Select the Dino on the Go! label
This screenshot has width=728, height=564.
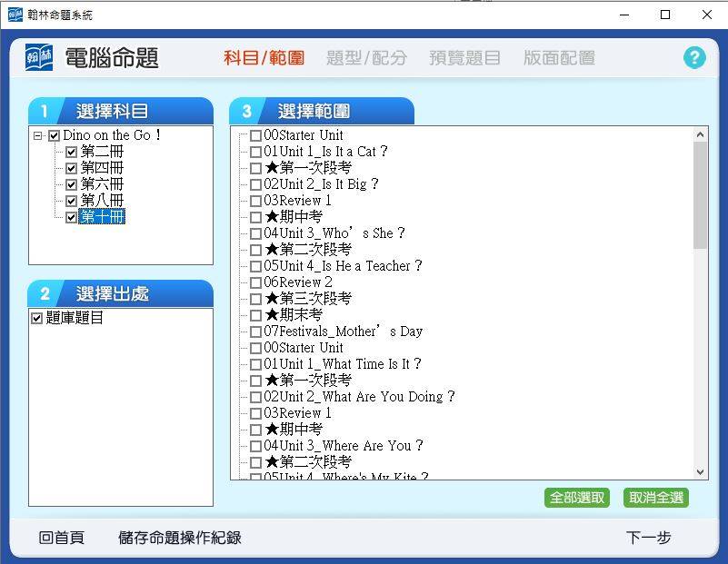click(x=112, y=135)
